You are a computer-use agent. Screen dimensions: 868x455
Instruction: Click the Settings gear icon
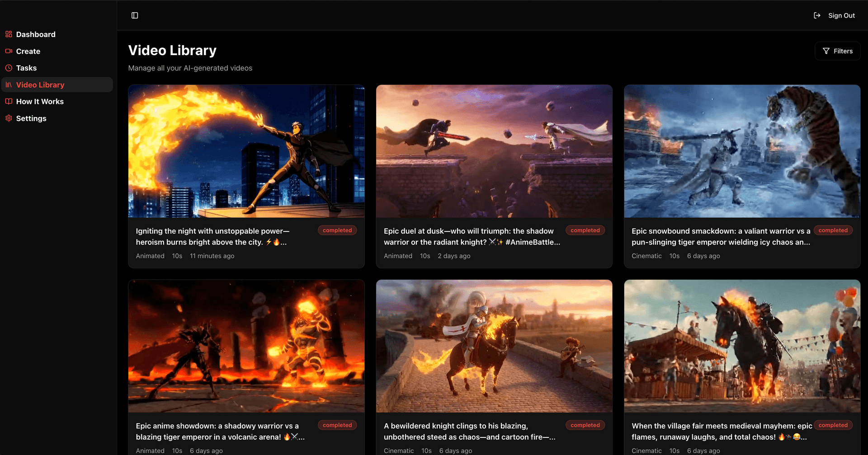pyautogui.click(x=9, y=118)
